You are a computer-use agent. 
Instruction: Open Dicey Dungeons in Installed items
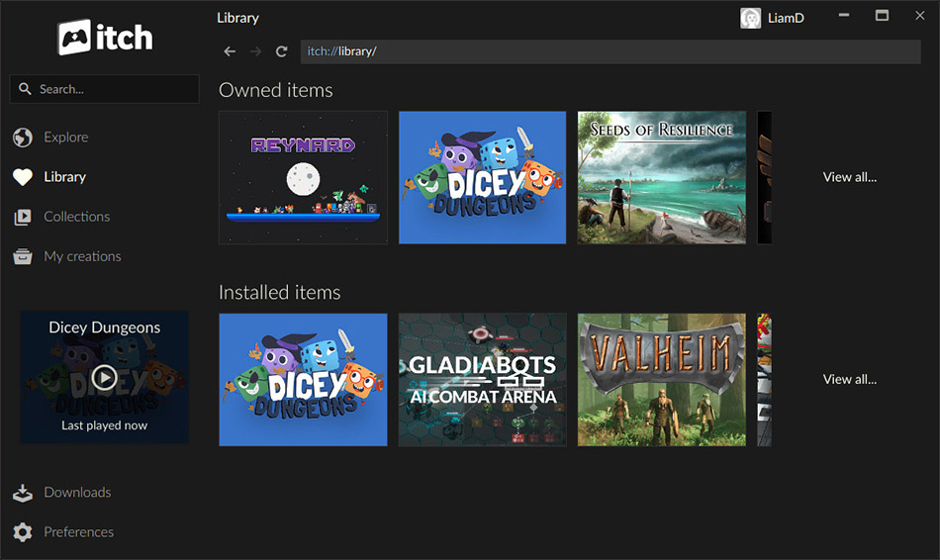(303, 380)
